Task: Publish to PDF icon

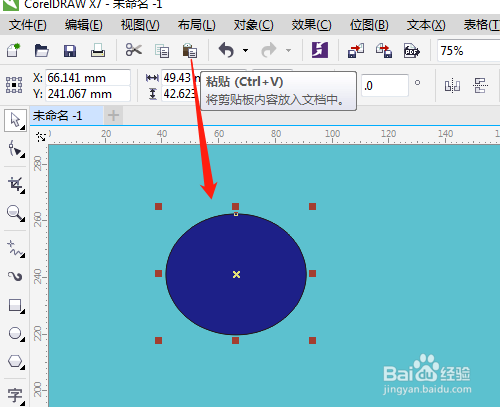Action: tap(412, 51)
